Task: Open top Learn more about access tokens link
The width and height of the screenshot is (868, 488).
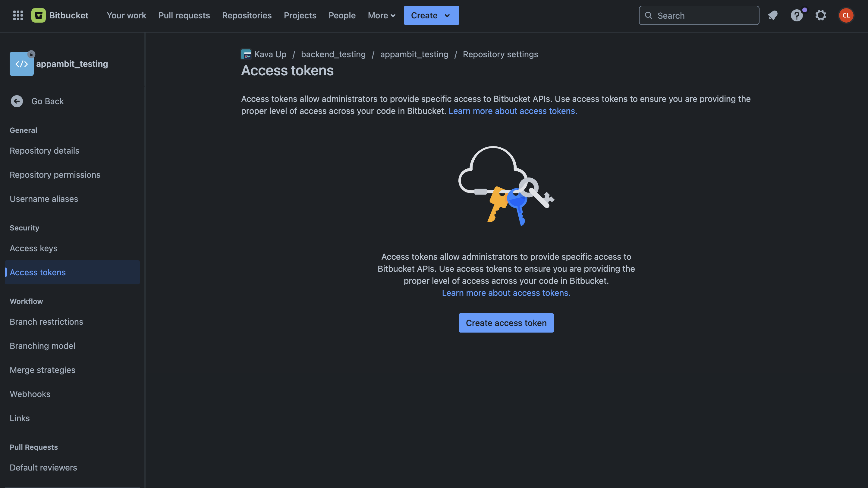Action: [x=512, y=111]
